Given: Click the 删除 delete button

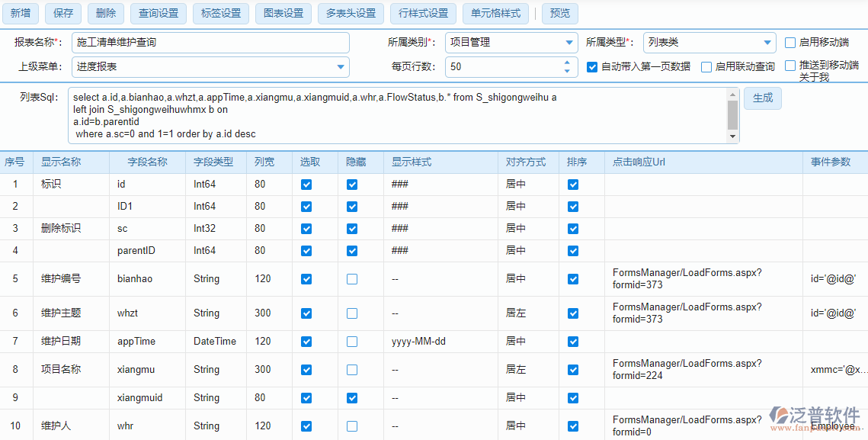Looking at the screenshot, I should pos(105,13).
